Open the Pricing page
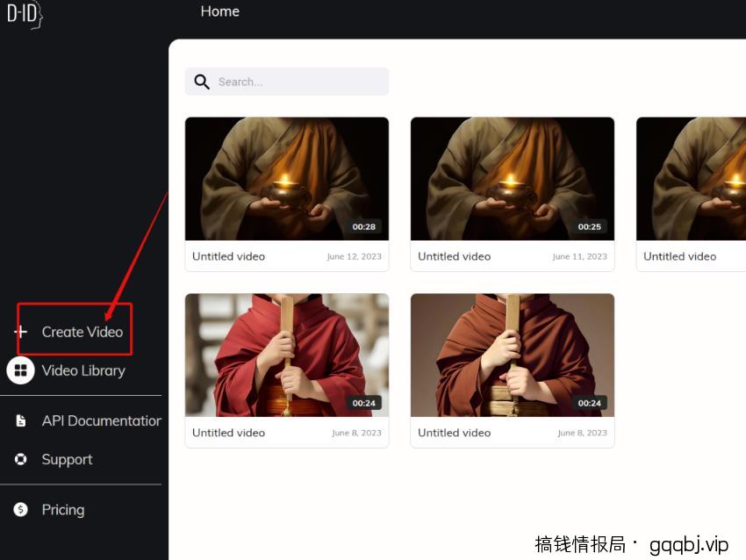 click(x=62, y=509)
